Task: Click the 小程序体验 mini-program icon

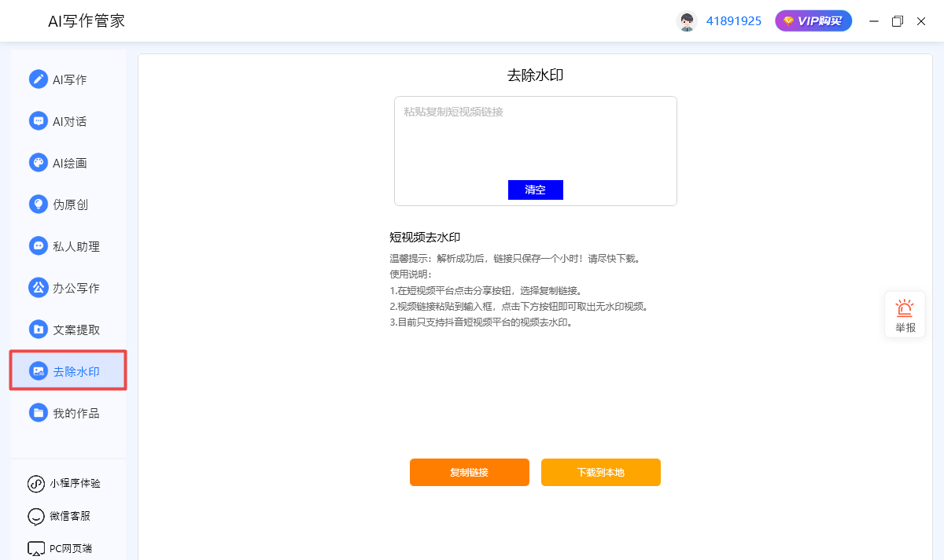Action: 36,484
